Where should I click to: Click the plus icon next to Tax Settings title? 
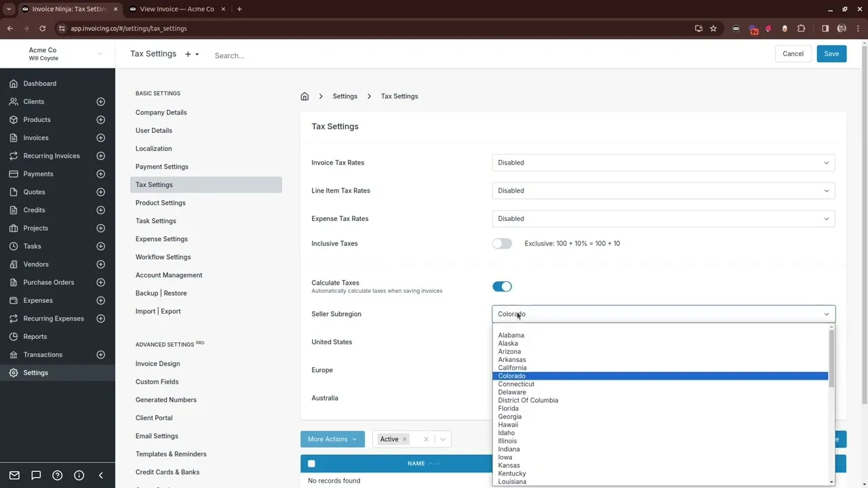point(188,54)
